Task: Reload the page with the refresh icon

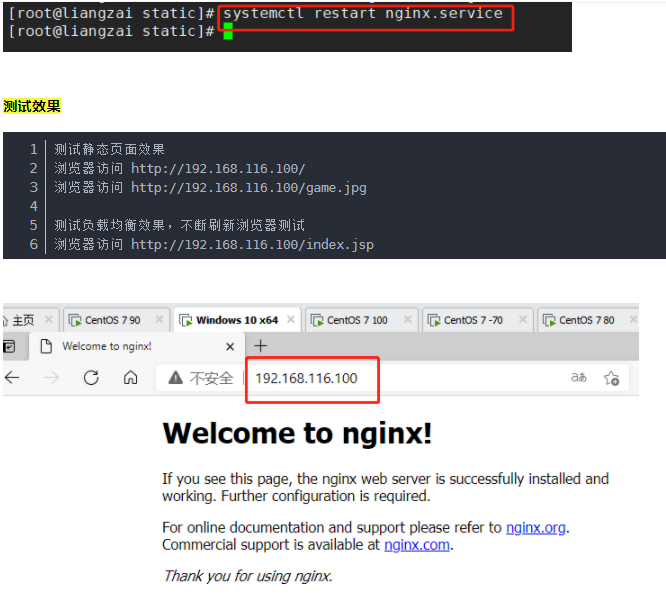Action: click(x=91, y=377)
